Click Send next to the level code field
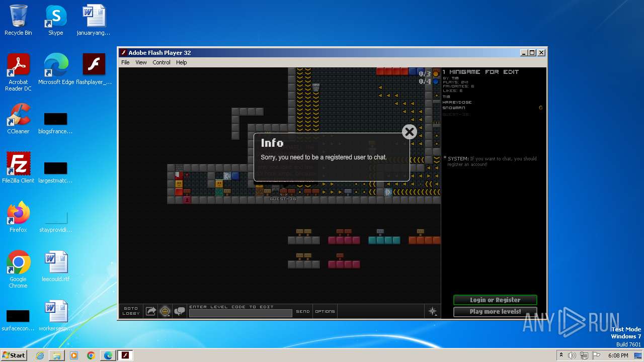The image size is (644, 362). (x=303, y=311)
